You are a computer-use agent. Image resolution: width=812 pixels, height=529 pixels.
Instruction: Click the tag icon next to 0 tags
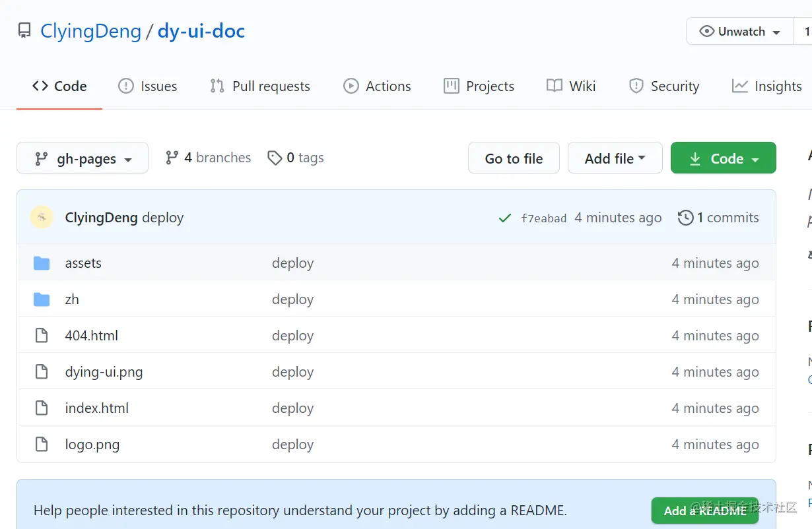coord(275,158)
